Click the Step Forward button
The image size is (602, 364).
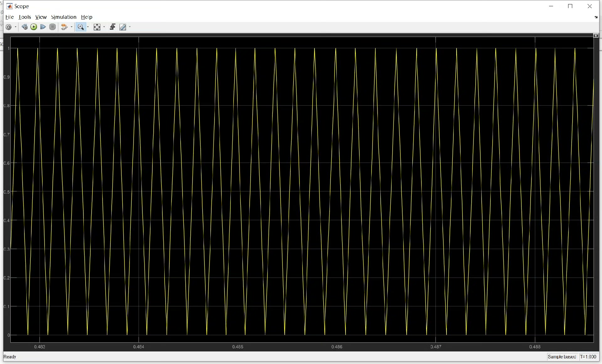[43, 27]
